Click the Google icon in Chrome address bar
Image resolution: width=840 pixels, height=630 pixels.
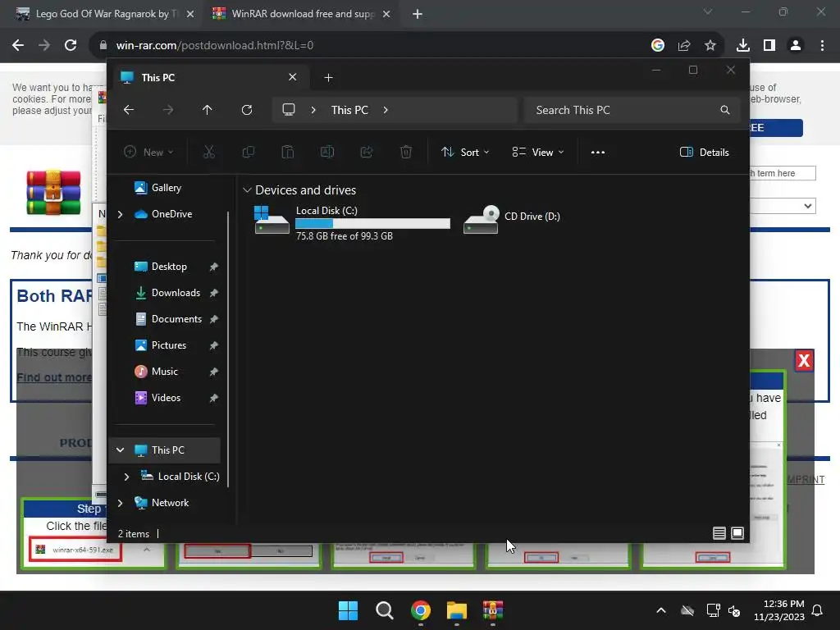(x=658, y=45)
